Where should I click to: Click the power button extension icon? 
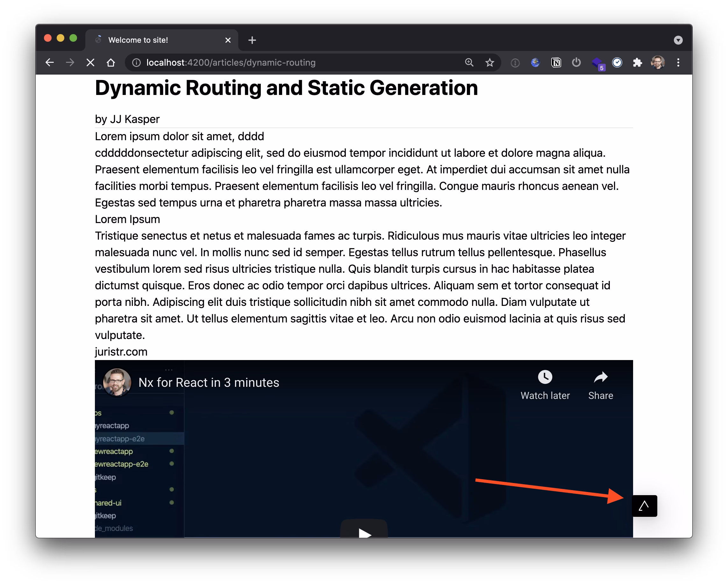click(576, 62)
